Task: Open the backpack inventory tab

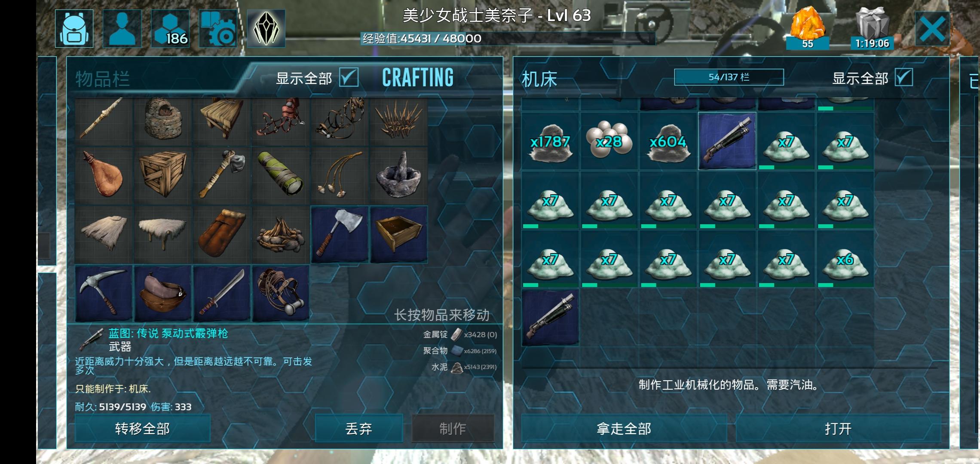Action: tap(74, 28)
